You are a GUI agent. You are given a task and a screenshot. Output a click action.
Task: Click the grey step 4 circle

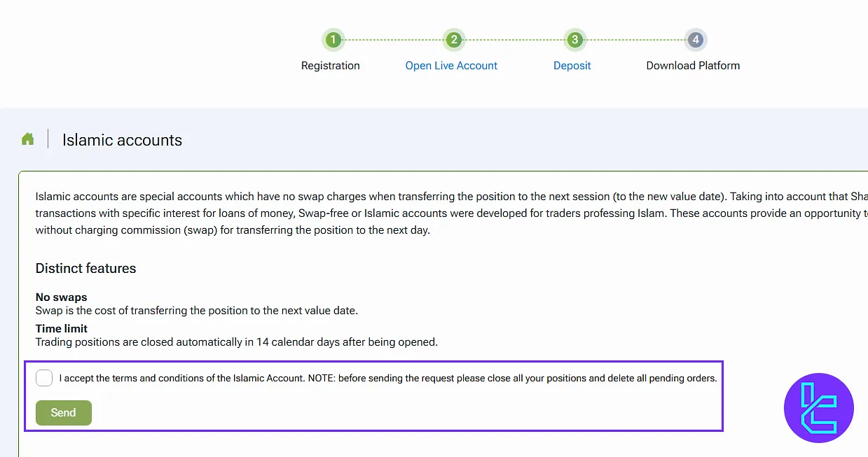pos(696,40)
